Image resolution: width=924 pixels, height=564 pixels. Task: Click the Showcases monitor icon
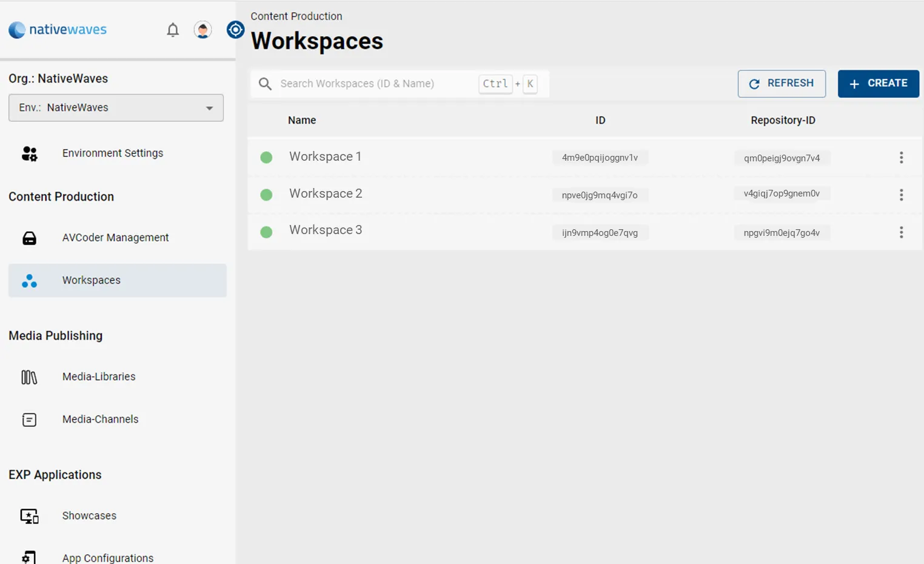[x=29, y=516]
